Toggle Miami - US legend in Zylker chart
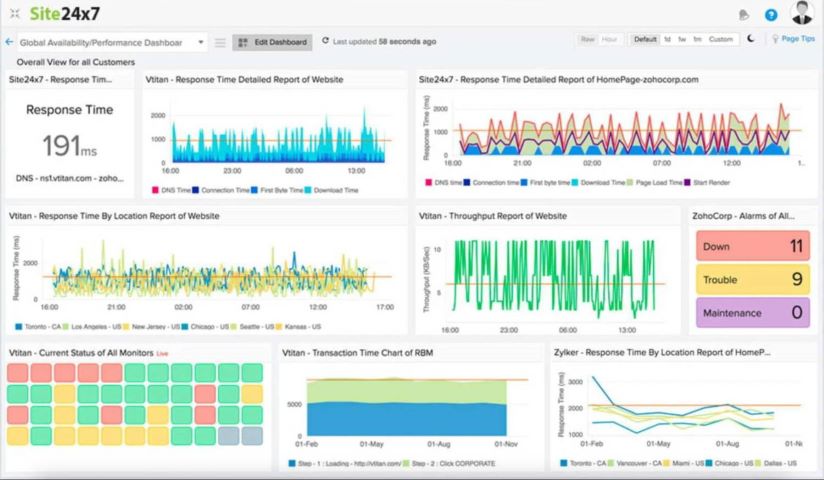 (x=684, y=463)
